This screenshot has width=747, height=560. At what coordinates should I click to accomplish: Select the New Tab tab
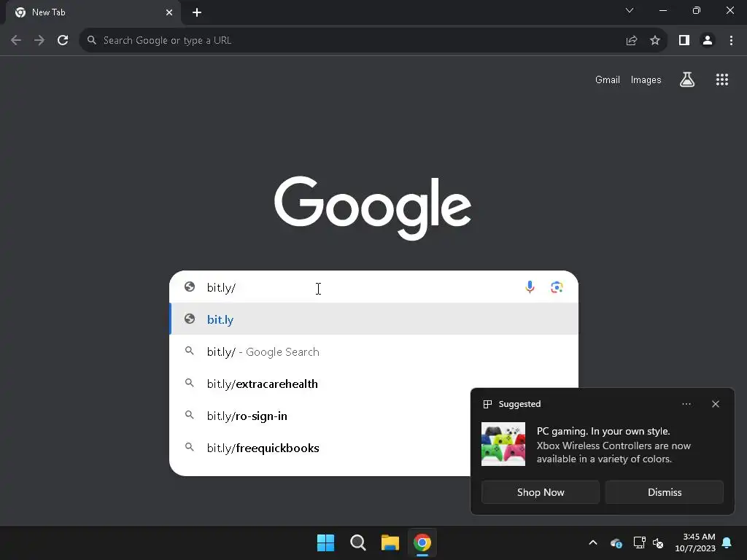[x=93, y=12]
